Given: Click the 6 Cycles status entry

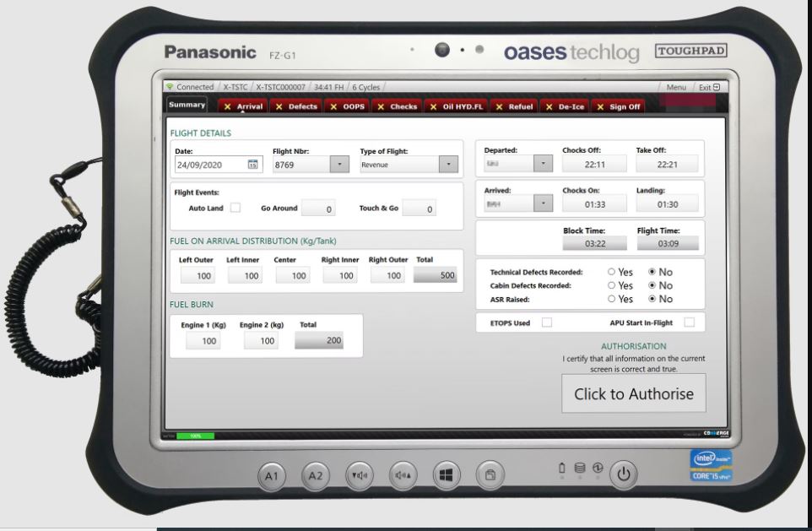Looking at the screenshot, I should point(366,87).
